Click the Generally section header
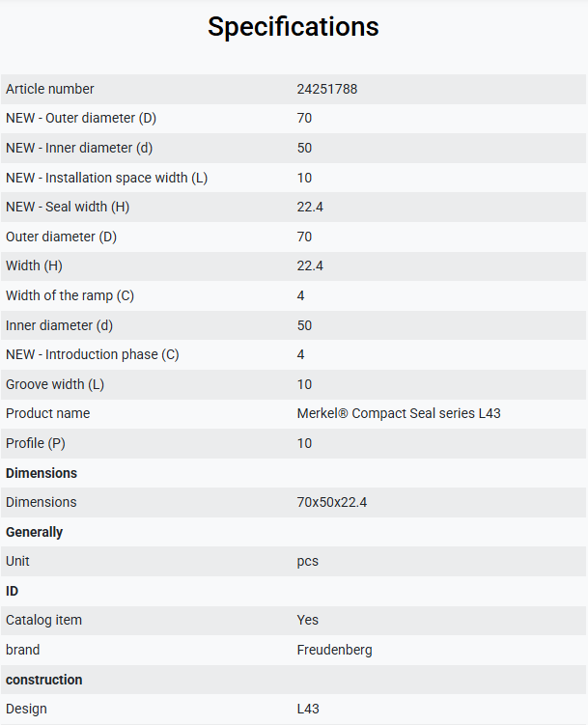 click(x=34, y=532)
